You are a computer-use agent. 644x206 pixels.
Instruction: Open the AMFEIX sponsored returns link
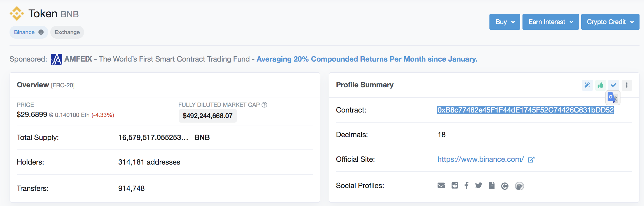(x=367, y=59)
